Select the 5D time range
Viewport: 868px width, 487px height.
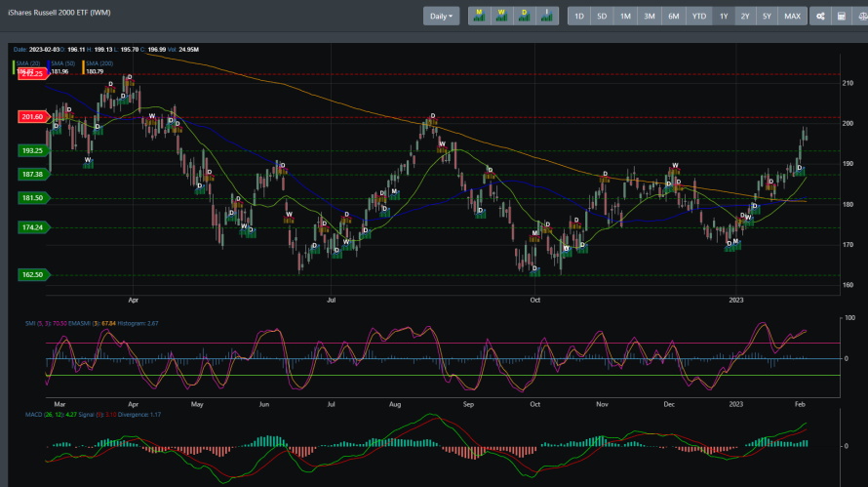(x=602, y=16)
